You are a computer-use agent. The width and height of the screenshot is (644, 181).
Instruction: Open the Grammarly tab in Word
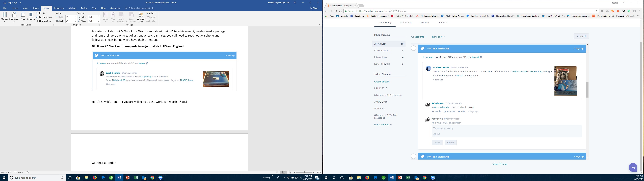pyautogui.click(x=115, y=8)
